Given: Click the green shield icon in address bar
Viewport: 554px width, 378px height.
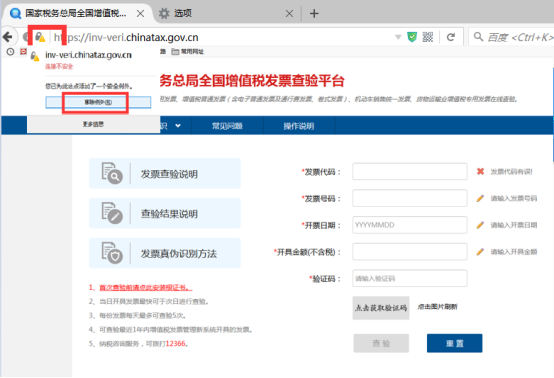Looking at the screenshot, I should (412, 37).
